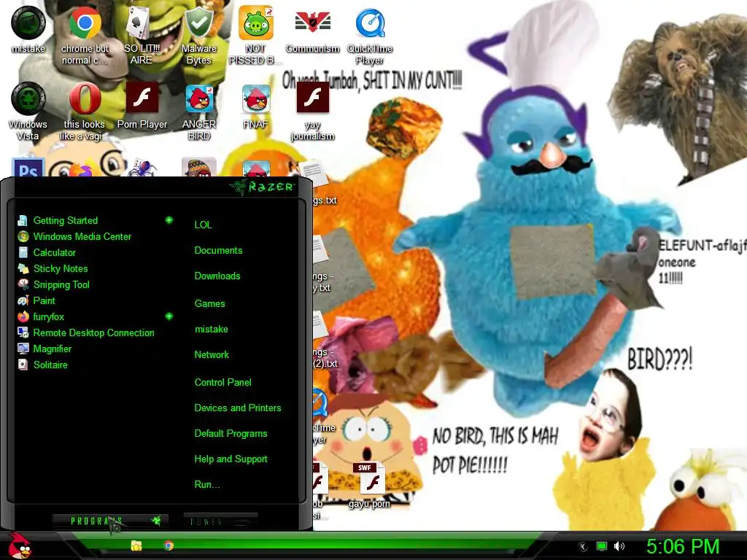Open the 'mistake' computer desktop icon
Viewport: 747px width, 560px height.
pos(28,29)
